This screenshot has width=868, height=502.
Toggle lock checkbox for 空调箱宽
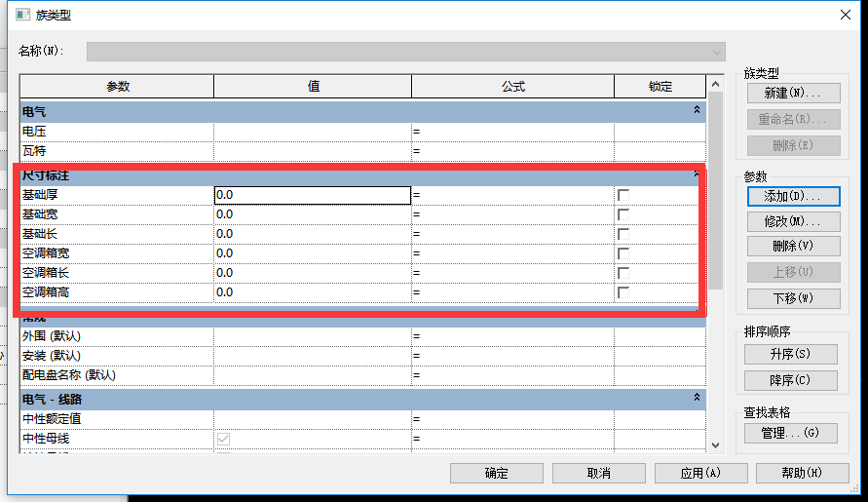click(623, 253)
